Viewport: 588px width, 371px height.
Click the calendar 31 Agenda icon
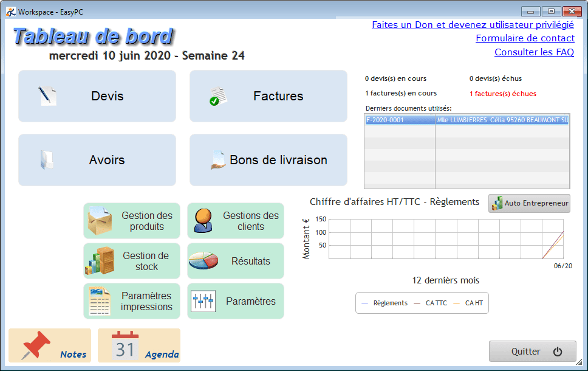[x=125, y=345]
